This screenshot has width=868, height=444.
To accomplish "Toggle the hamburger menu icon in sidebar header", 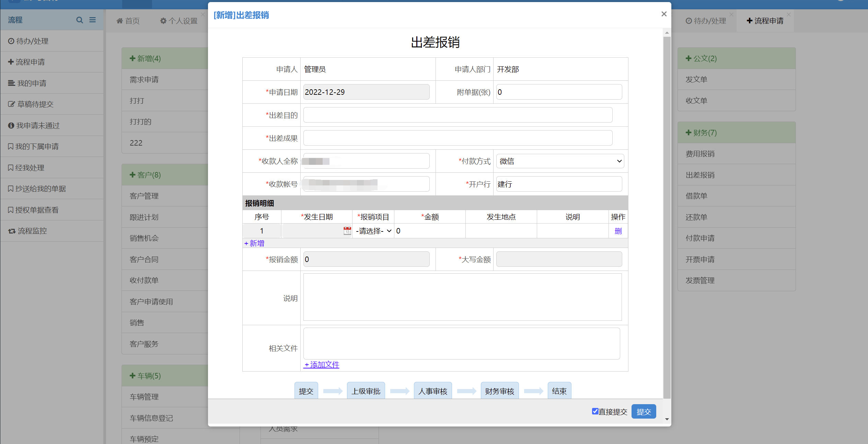I will click(93, 20).
